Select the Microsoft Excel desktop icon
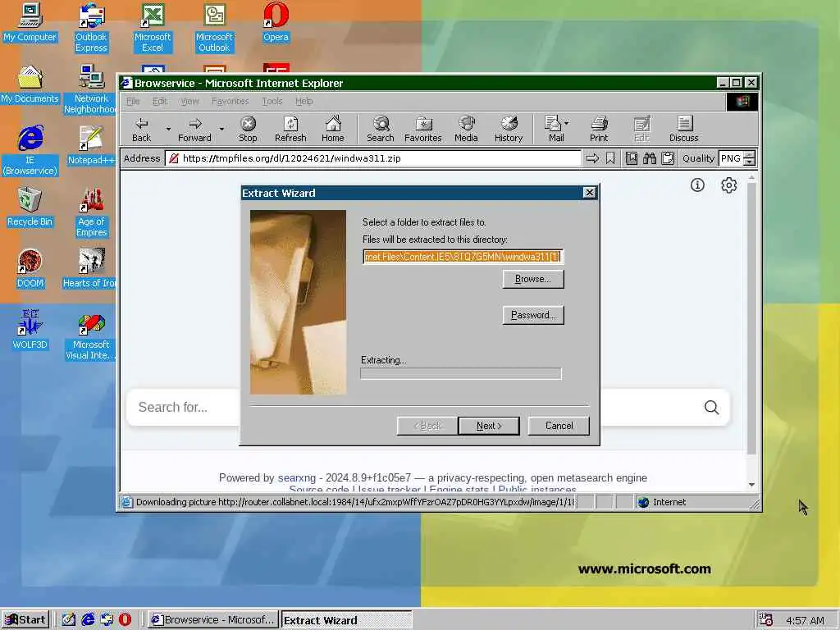 pos(153,28)
